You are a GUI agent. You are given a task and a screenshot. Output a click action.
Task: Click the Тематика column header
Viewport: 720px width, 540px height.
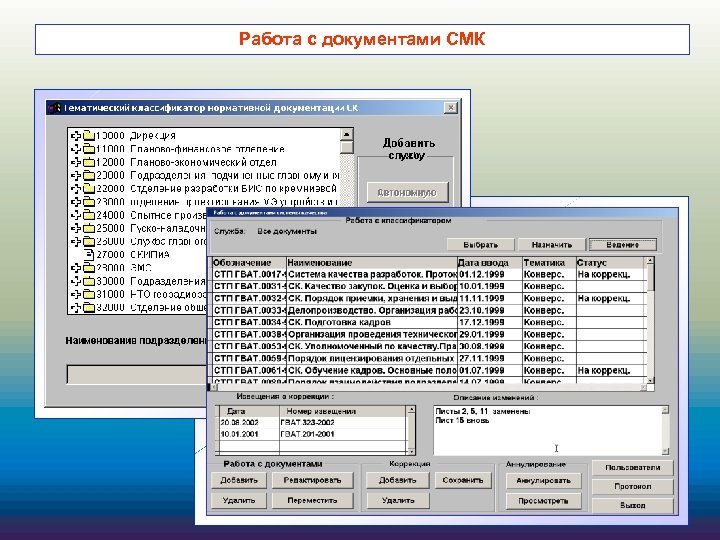549,263
